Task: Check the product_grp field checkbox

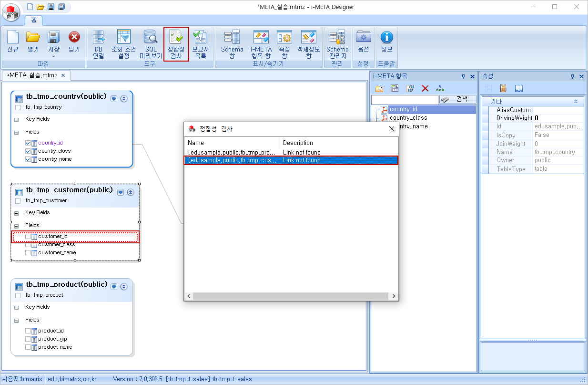Action: point(28,339)
